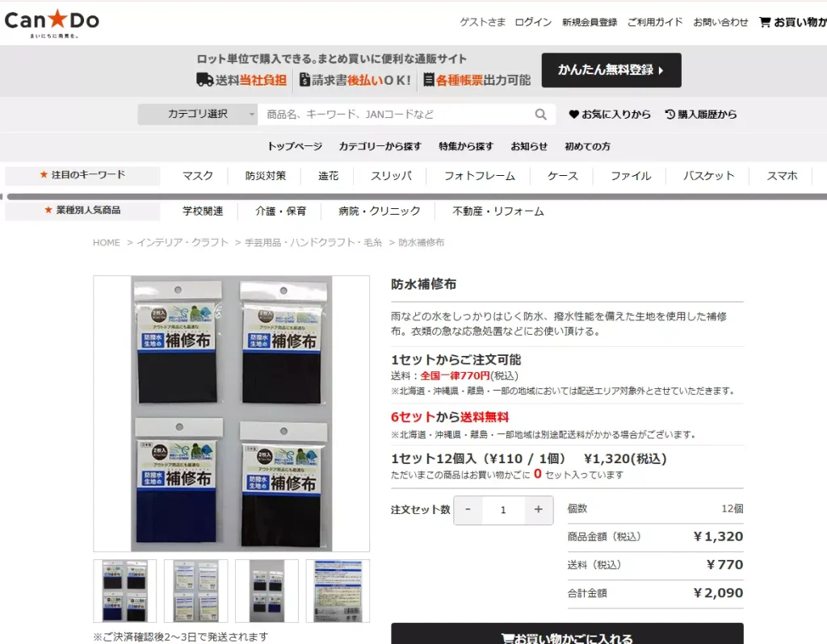Click the 新規会員登録 link
Screen dimensions: 827x644
pos(590,22)
